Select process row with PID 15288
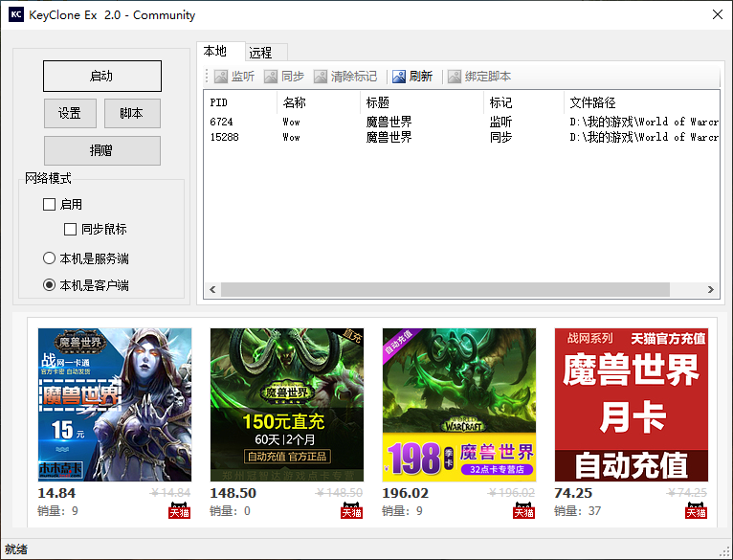Image resolution: width=733 pixels, height=560 pixels. coord(462,137)
